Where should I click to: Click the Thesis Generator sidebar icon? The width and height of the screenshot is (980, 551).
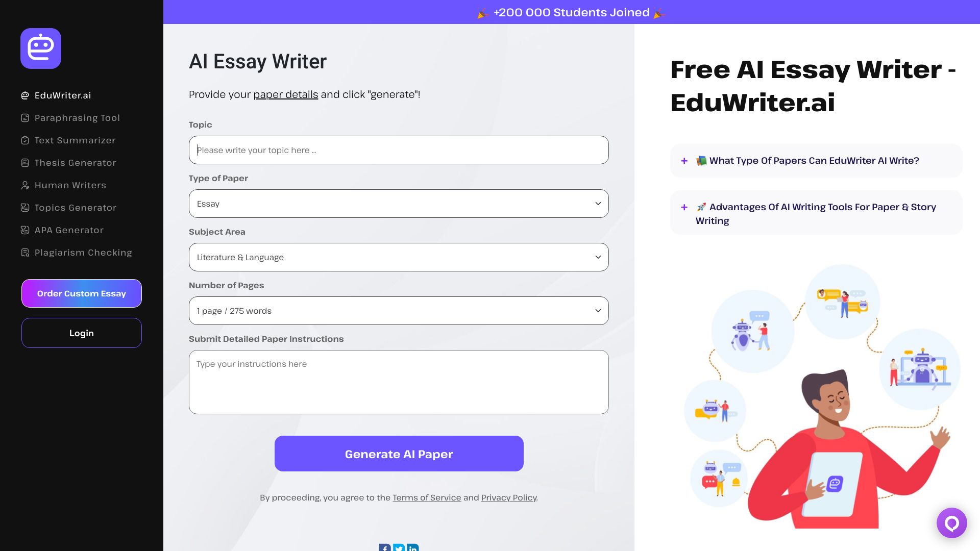click(25, 162)
